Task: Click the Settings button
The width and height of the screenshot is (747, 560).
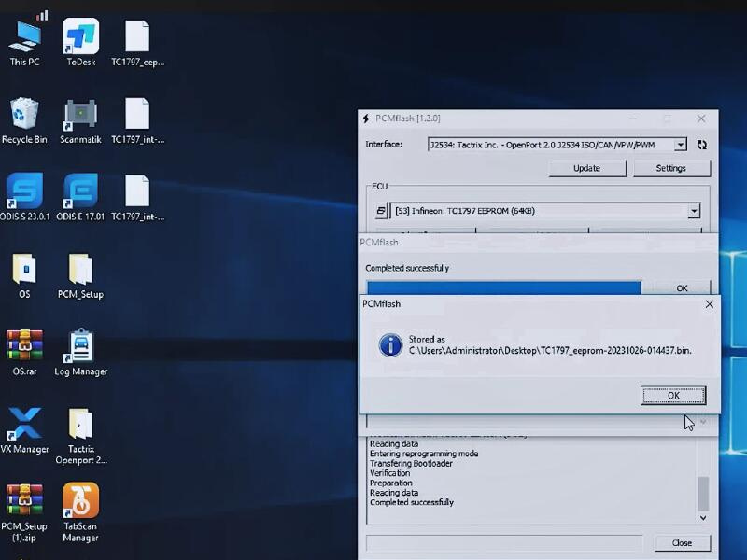Action: point(670,168)
